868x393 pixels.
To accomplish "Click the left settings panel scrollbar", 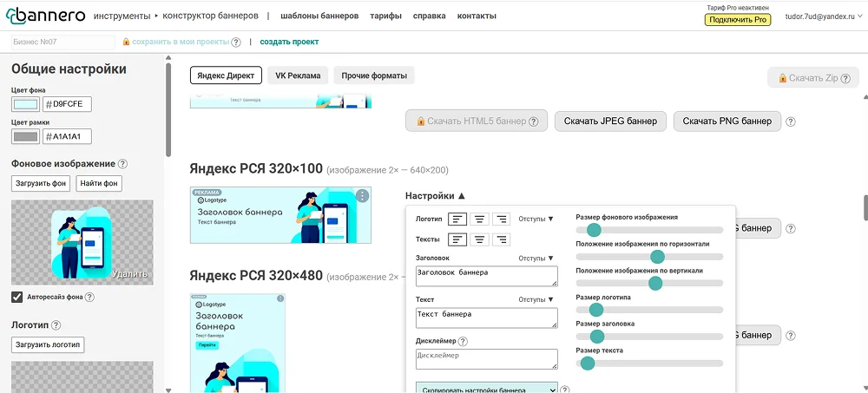I will coord(168,109).
